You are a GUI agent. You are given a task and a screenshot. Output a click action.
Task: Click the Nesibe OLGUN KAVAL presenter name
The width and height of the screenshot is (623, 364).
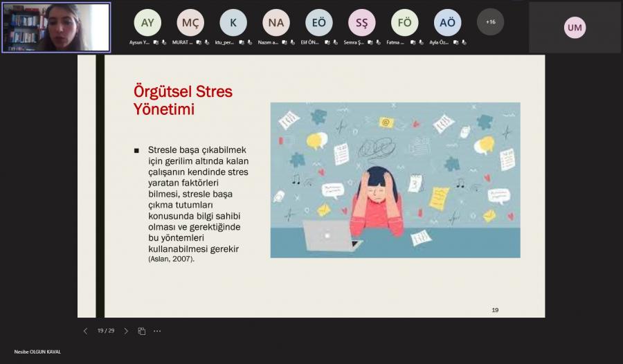(37, 352)
